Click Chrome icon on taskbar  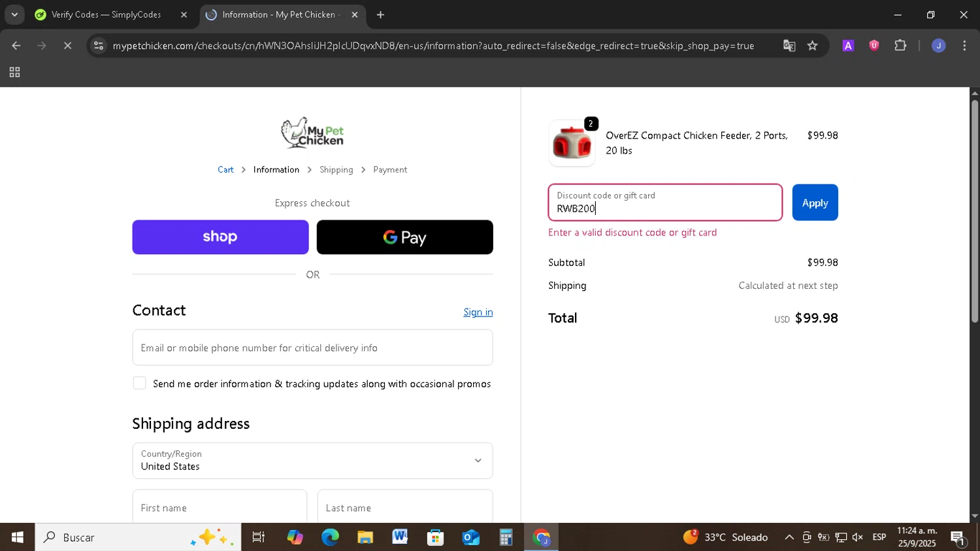pos(541,537)
